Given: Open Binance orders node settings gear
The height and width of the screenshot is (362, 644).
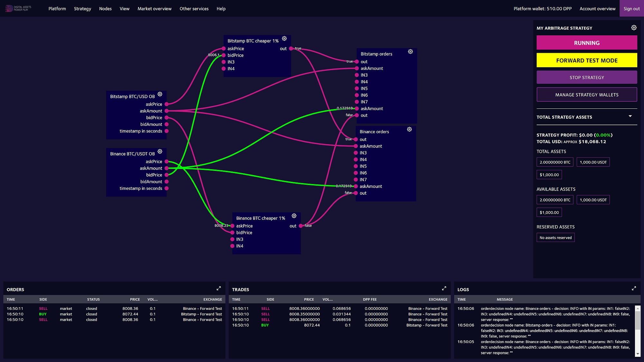Looking at the screenshot, I should click(409, 129).
